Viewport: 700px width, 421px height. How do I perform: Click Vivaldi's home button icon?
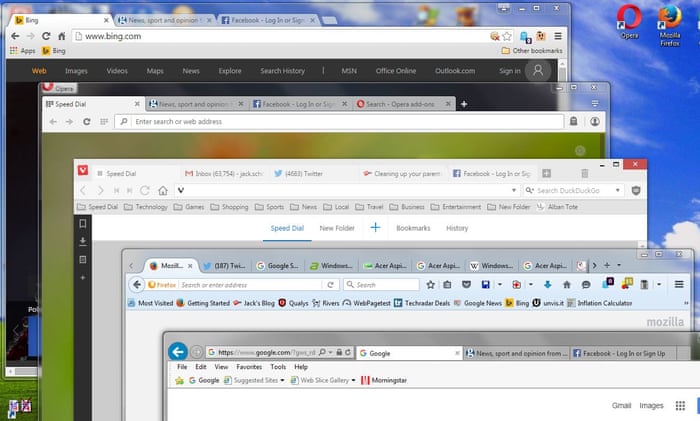[x=146, y=190]
